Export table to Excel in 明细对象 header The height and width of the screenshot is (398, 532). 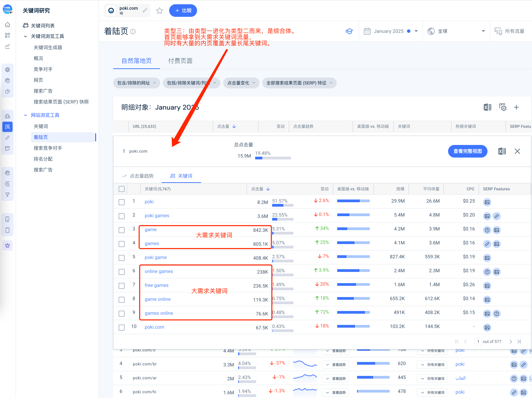pos(487,107)
